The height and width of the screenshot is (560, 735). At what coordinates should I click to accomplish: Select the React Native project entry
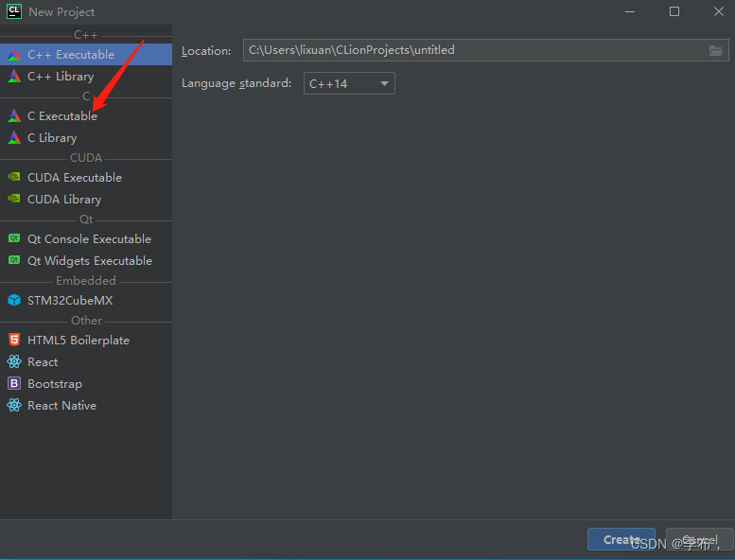(86, 406)
